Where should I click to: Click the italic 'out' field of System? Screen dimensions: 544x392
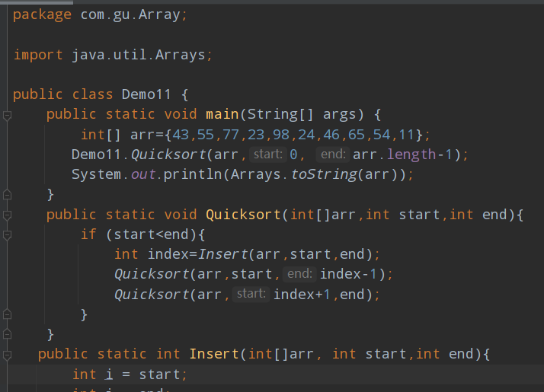[143, 174]
